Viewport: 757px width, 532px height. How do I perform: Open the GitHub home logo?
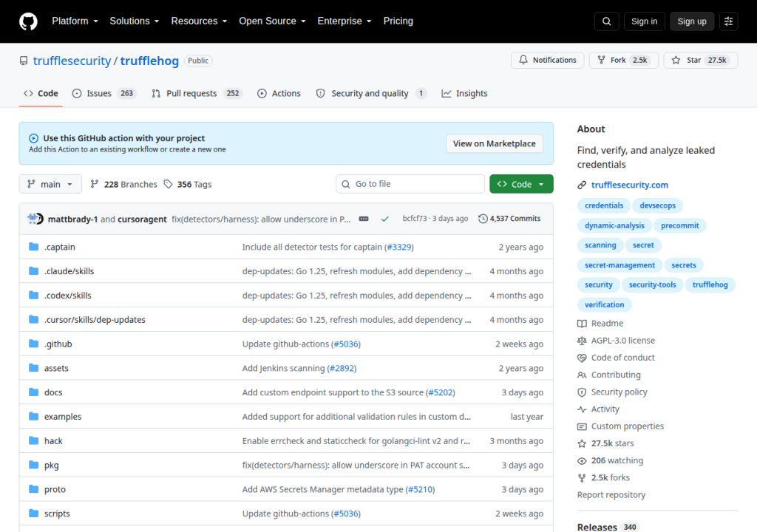(x=28, y=21)
